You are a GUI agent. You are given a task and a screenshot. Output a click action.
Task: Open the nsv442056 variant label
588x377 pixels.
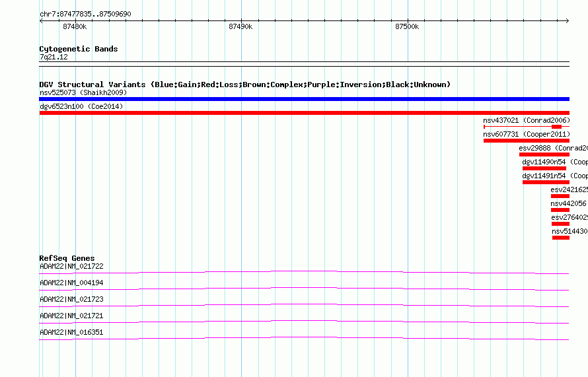(x=568, y=203)
